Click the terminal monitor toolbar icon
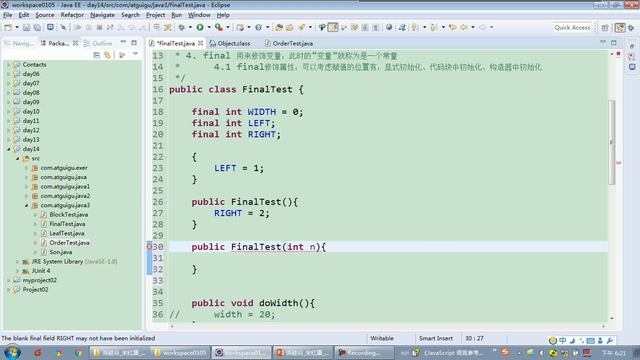The height and width of the screenshot is (360, 640). click(x=50, y=27)
